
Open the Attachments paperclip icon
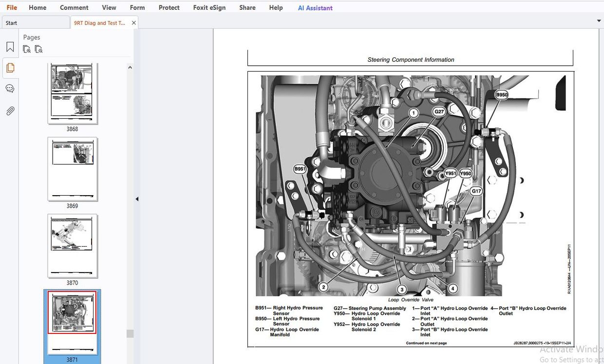(10, 111)
